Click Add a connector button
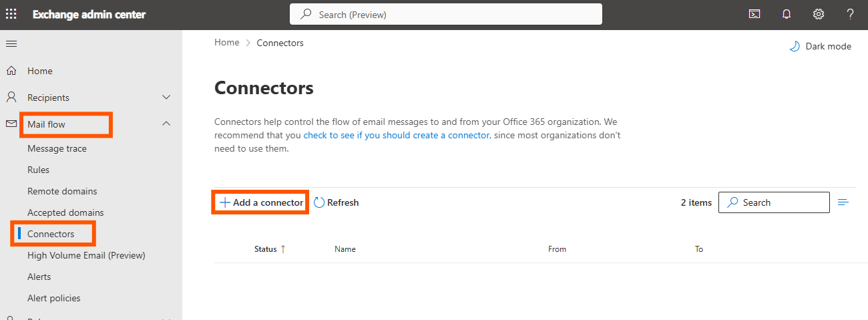The height and width of the screenshot is (320, 868). pyautogui.click(x=261, y=202)
